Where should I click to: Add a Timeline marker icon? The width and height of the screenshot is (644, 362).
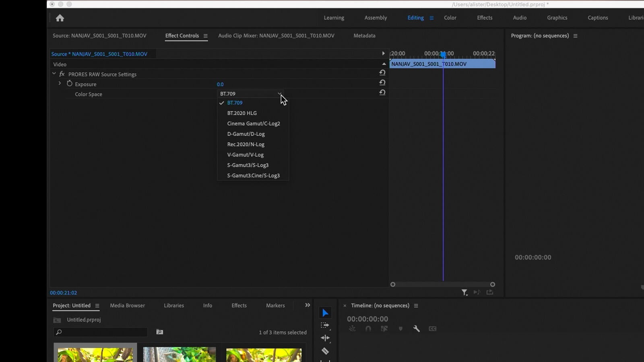coord(400,329)
